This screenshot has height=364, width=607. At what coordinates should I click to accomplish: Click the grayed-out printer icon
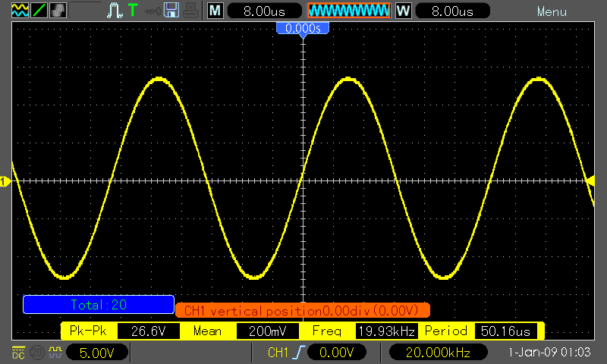(x=190, y=11)
